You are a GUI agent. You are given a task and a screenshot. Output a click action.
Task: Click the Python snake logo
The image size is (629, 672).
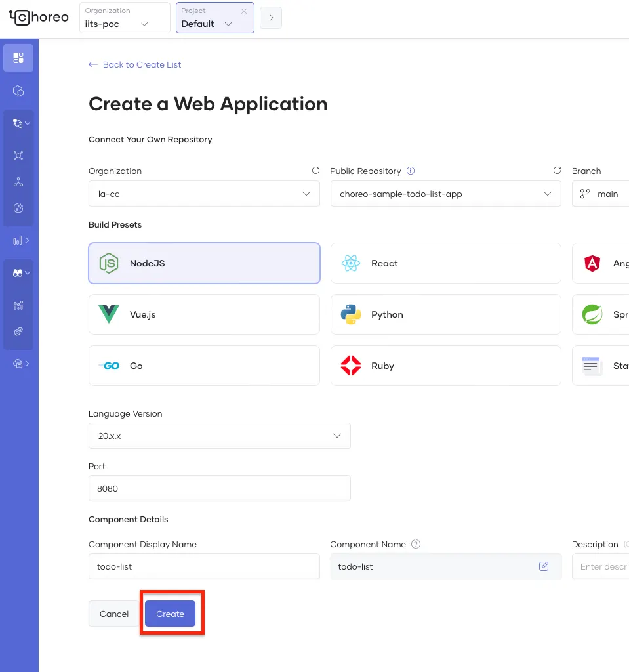point(350,314)
